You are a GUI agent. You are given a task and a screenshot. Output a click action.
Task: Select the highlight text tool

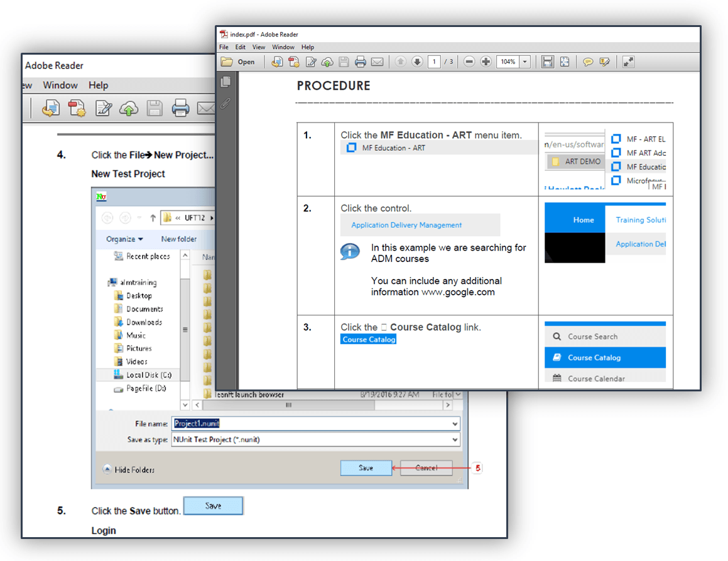605,62
